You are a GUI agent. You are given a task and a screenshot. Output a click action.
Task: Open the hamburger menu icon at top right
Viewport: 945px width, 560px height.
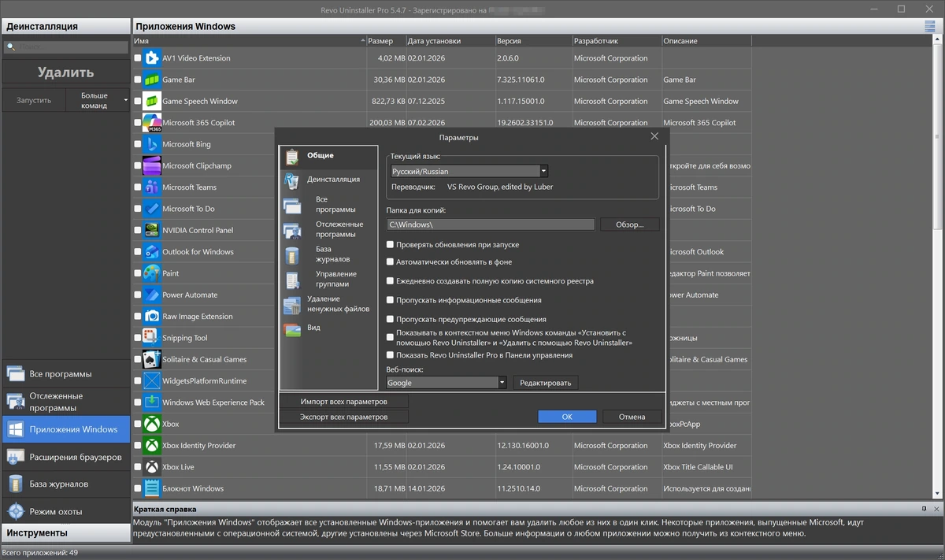coord(931,26)
